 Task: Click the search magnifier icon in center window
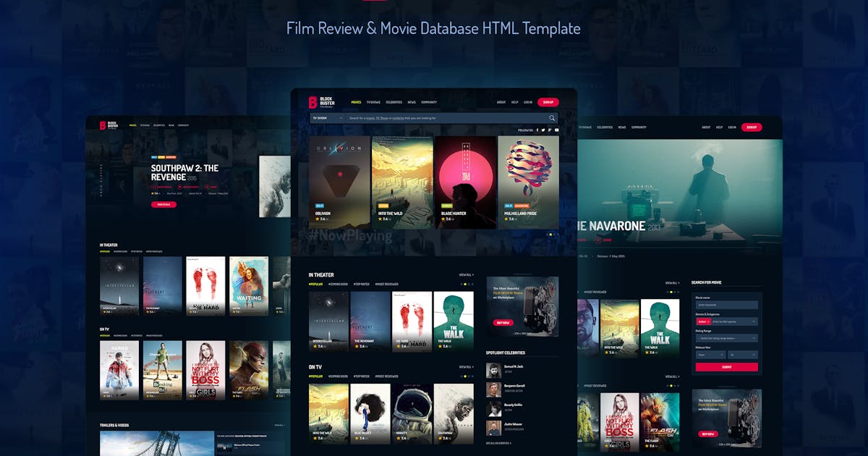[552, 118]
